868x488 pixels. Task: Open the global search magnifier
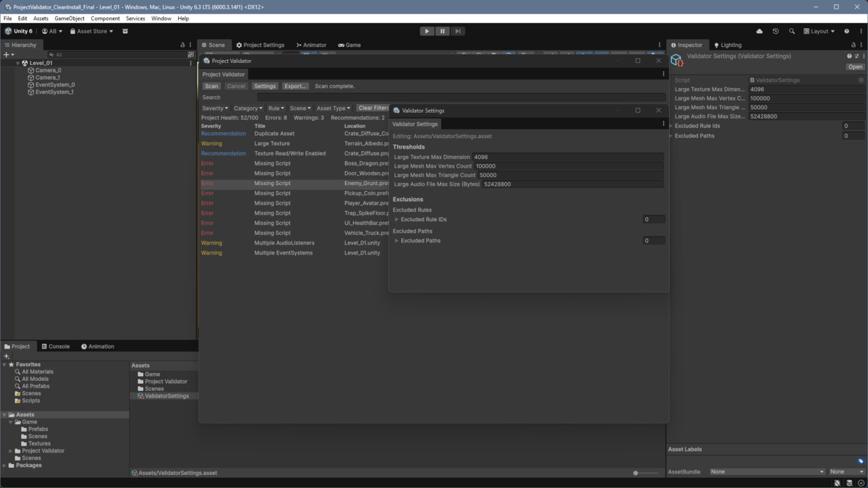tap(791, 31)
